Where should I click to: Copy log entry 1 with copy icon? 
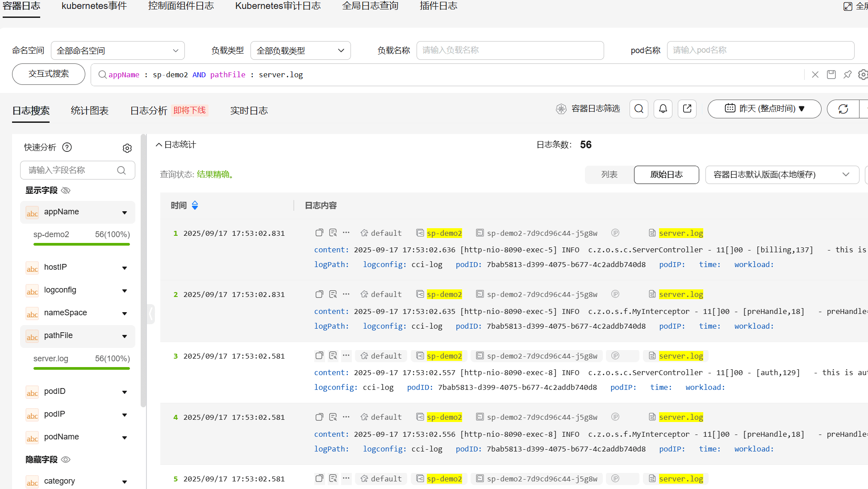tap(319, 233)
